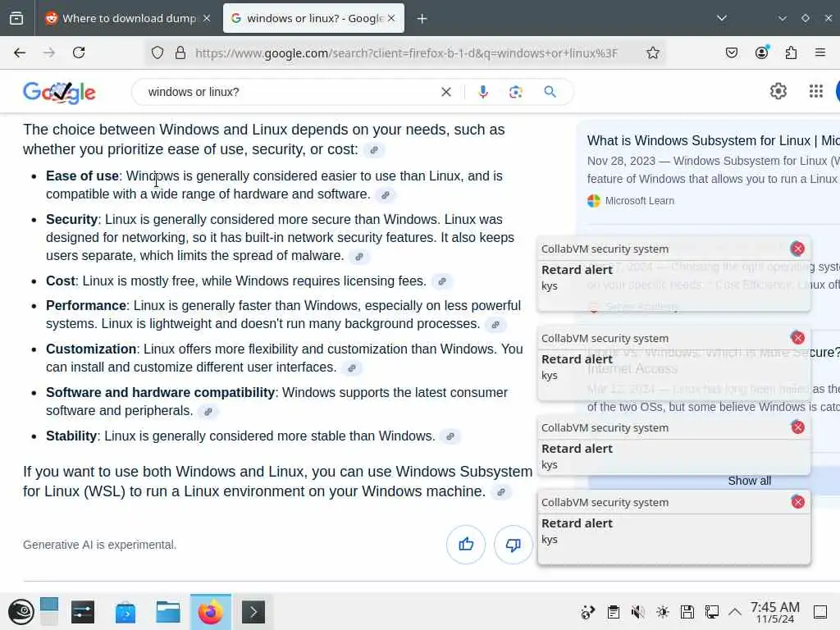
Task: Edit the 'windows or linux?' search box
Action: (290, 92)
